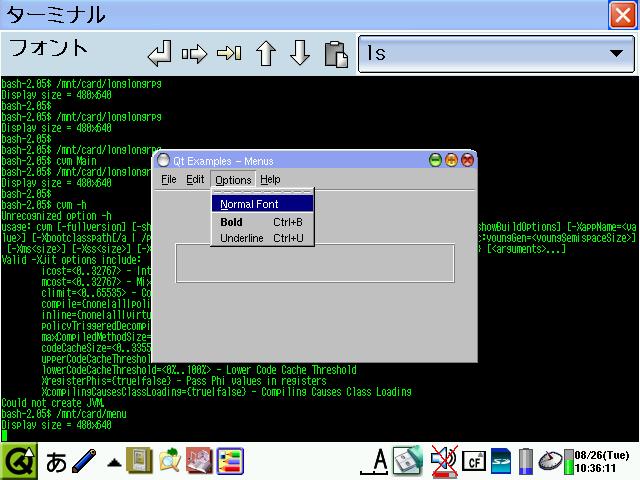Image resolution: width=640 pixels, height=480 pixels.
Task: Select Normal Font menu entry
Action: (x=262, y=204)
